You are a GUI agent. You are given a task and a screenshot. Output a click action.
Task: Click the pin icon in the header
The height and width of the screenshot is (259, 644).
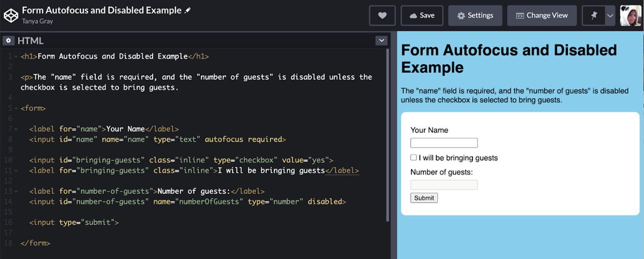(x=594, y=15)
